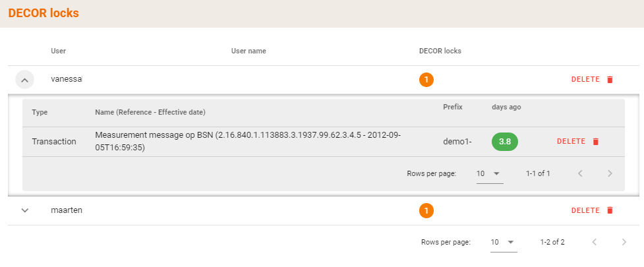Sort by the User column header

click(59, 51)
